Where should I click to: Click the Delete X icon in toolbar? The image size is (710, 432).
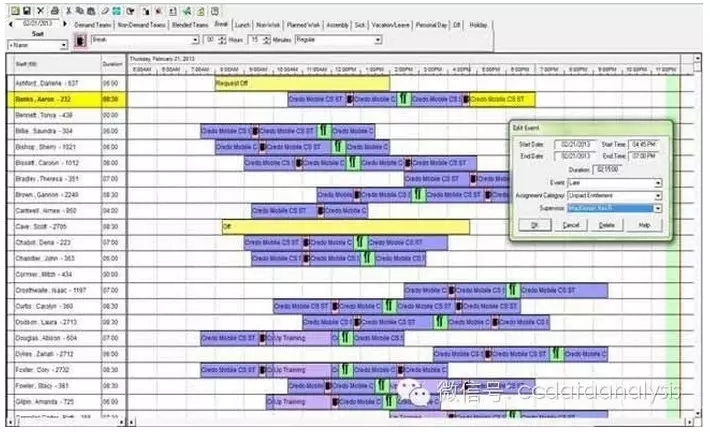pos(40,10)
